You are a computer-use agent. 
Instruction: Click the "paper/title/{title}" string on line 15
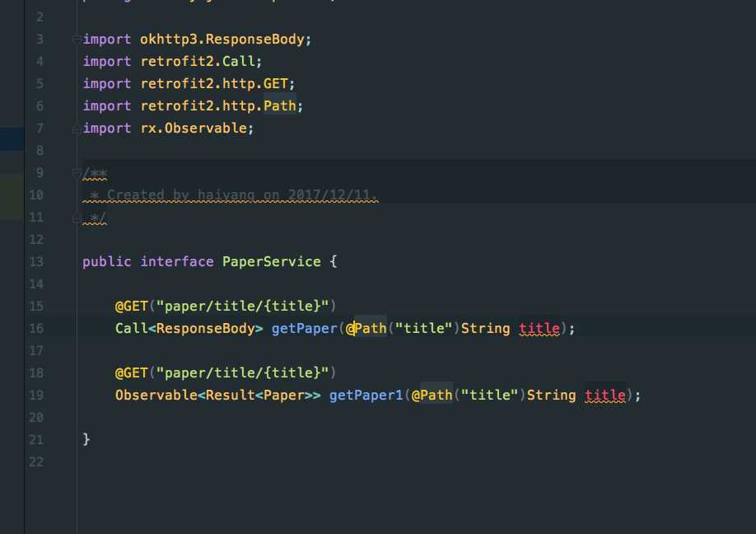[242, 306]
